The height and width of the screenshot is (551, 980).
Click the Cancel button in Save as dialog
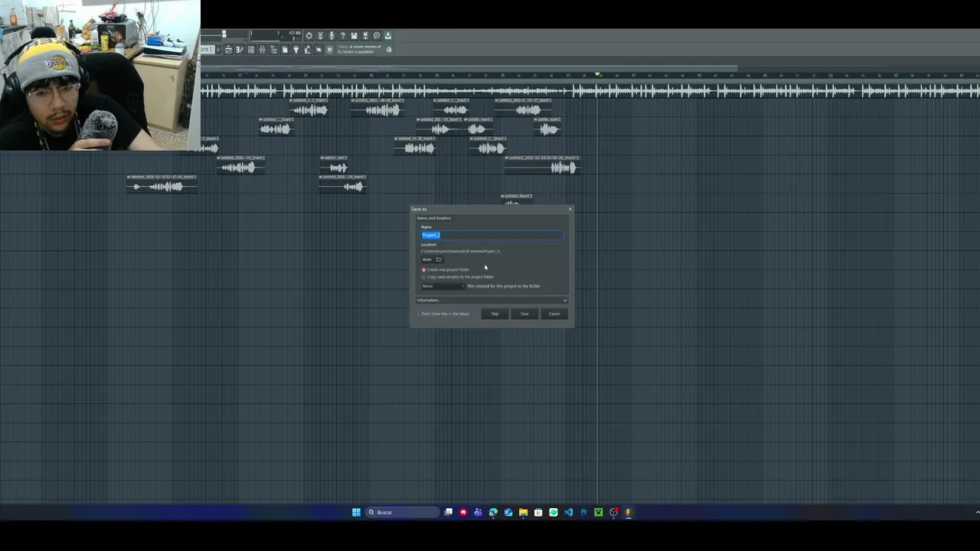click(x=554, y=314)
